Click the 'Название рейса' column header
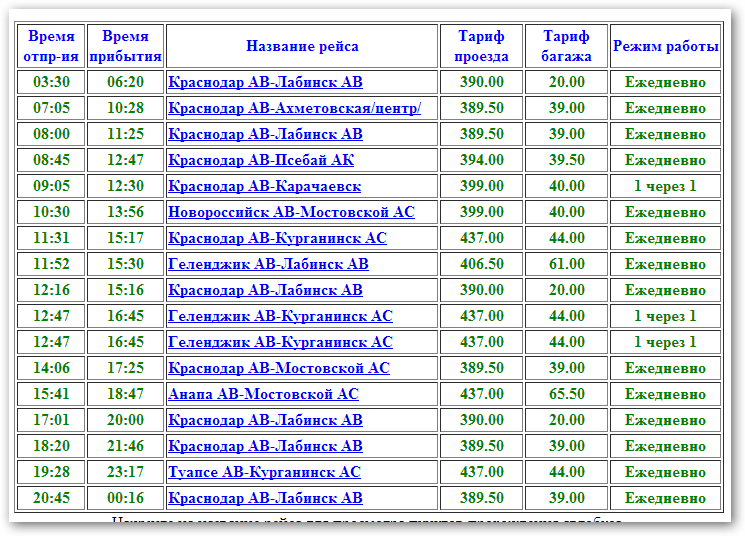Viewport: 745px width, 536px height. point(302,46)
